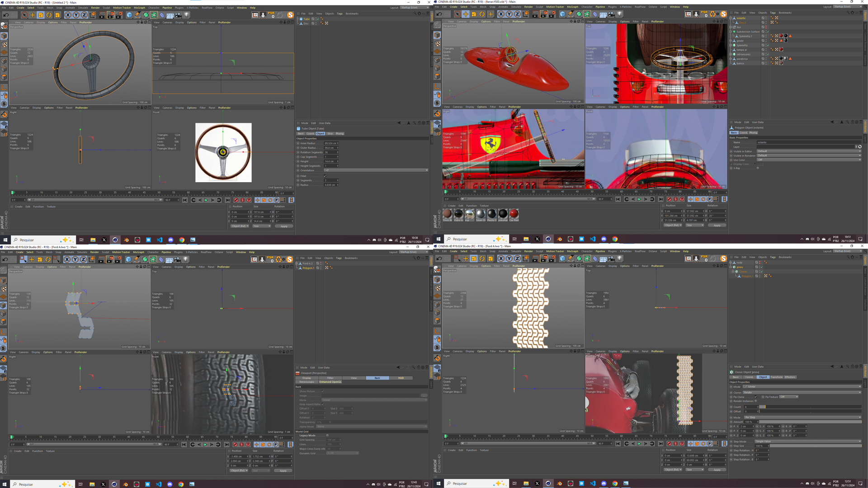The image size is (868, 488).
Task: Switch to the Phong tab of the Tube Object
Action: [x=340, y=133]
